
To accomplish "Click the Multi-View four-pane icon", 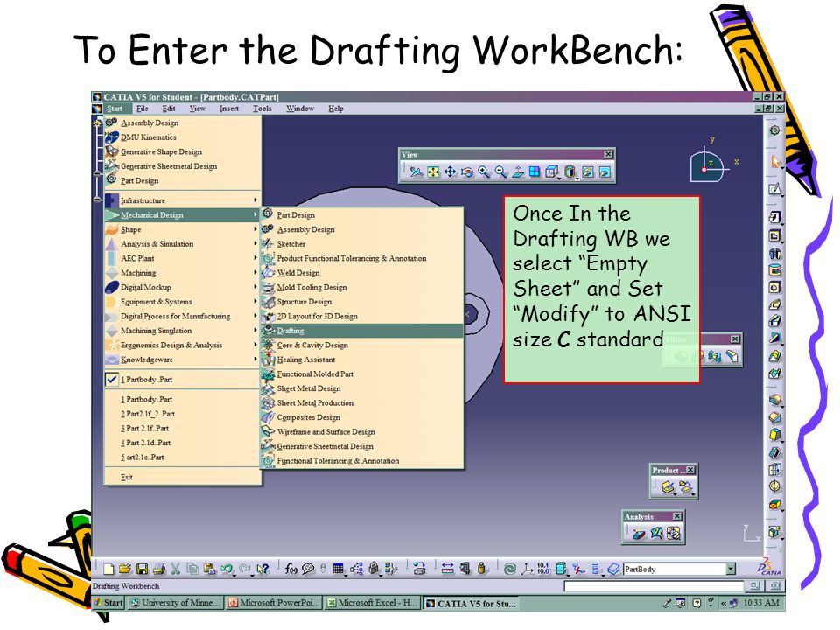I will [x=535, y=172].
